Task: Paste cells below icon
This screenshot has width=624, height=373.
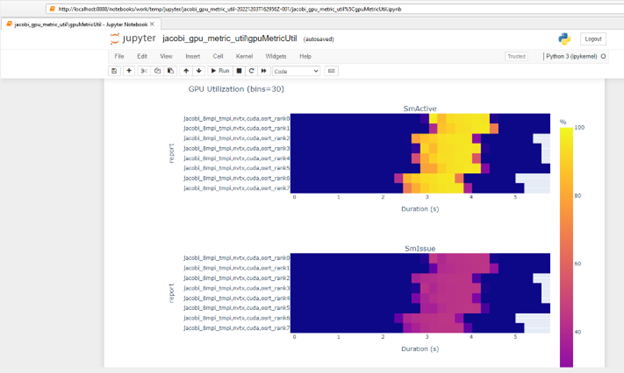Action: click(x=170, y=71)
